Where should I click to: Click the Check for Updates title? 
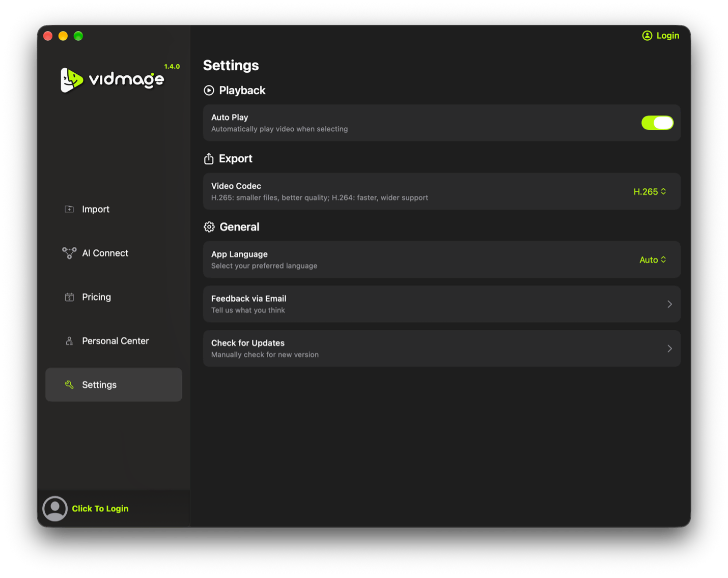point(248,343)
